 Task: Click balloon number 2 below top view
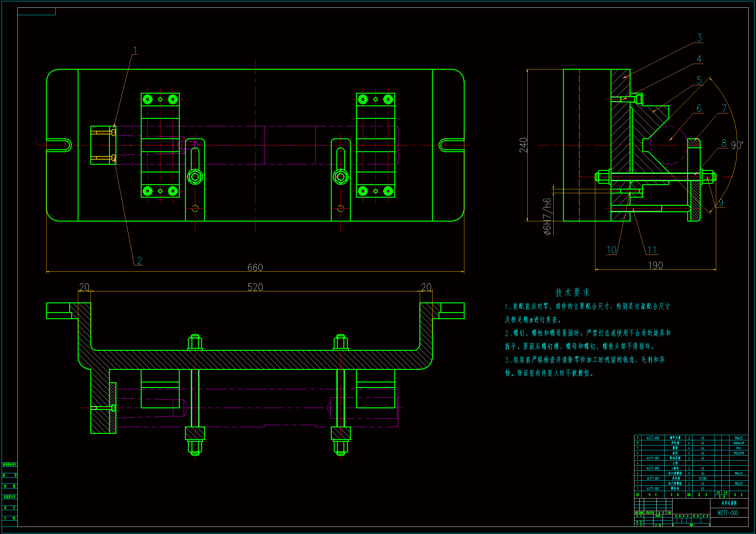(139, 261)
